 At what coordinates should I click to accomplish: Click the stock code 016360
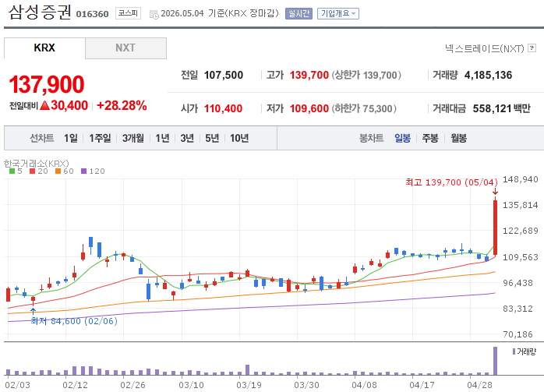[92, 14]
